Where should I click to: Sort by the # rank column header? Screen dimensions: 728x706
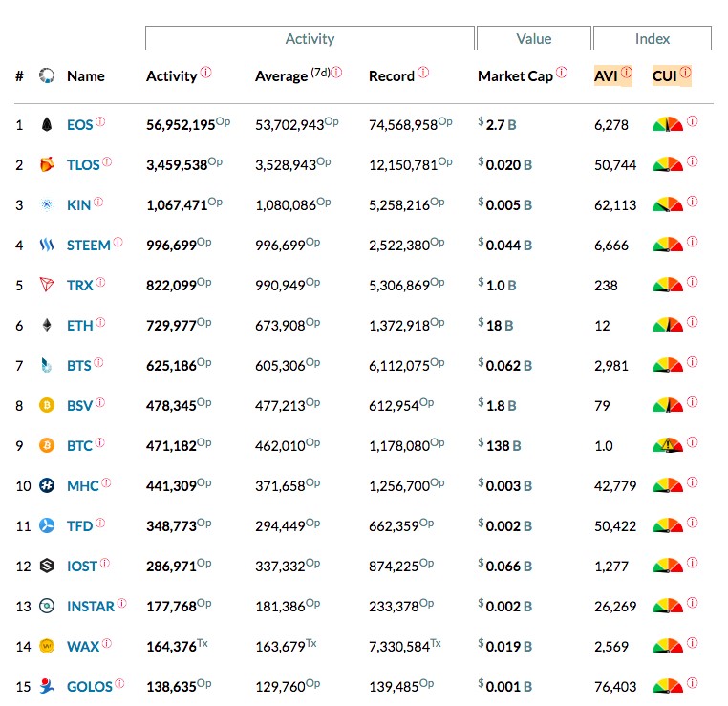tap(19, 75)
